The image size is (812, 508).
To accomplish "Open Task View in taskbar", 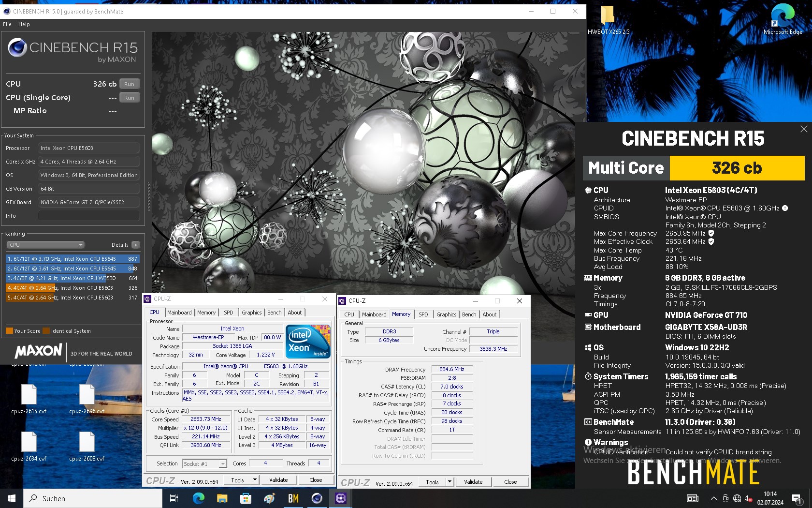I will pyautogui.click(x=174, y=498).
